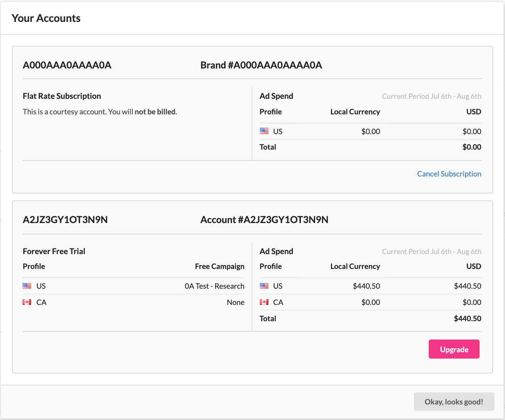
Task: Click the bold $440.50 Total amount
Action: click(467, 318)
